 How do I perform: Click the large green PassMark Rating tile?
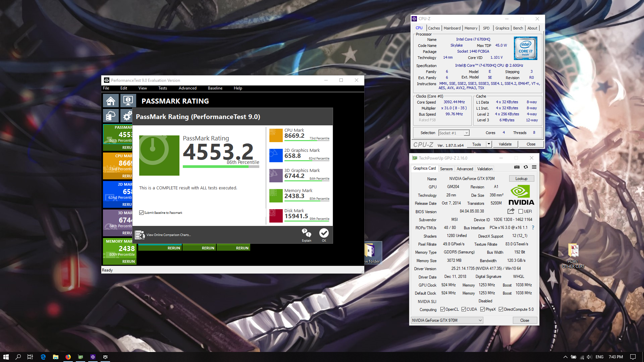point(159,155)
